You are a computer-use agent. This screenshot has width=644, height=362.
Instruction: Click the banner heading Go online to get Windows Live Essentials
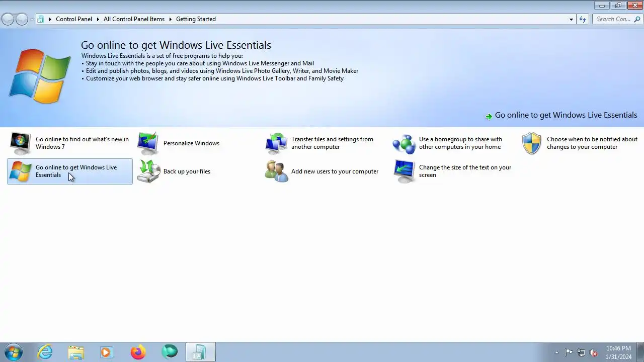point(176,45)
